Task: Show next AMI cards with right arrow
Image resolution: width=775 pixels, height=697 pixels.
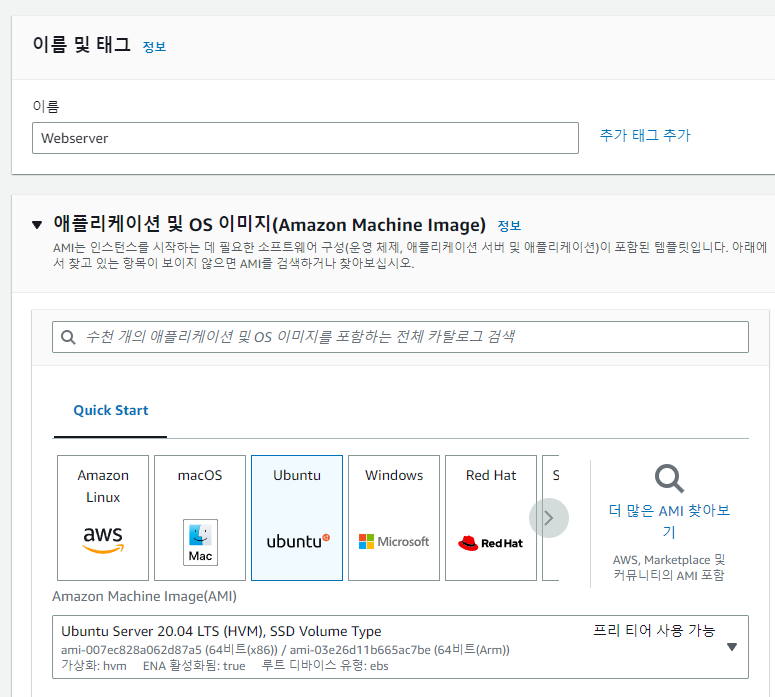Action: click(549, 518)
